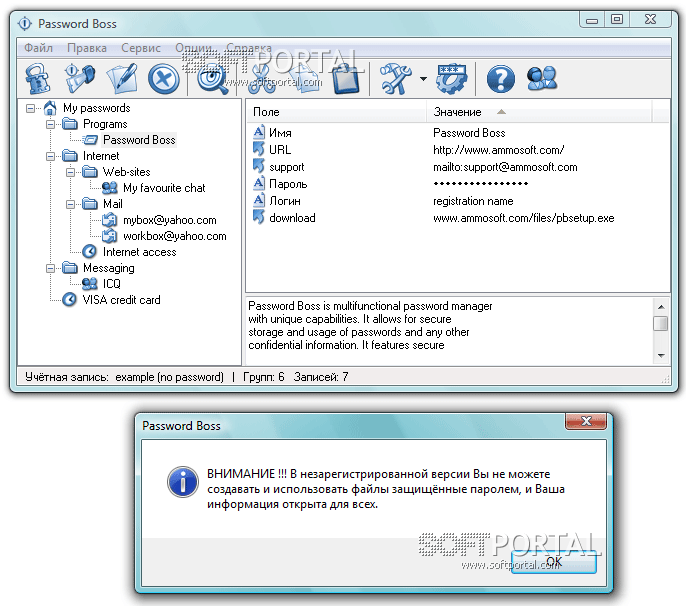Open the dropdown arrow beside the tools icon
This screenshot has width=686, height=606.
click(423, 79)
